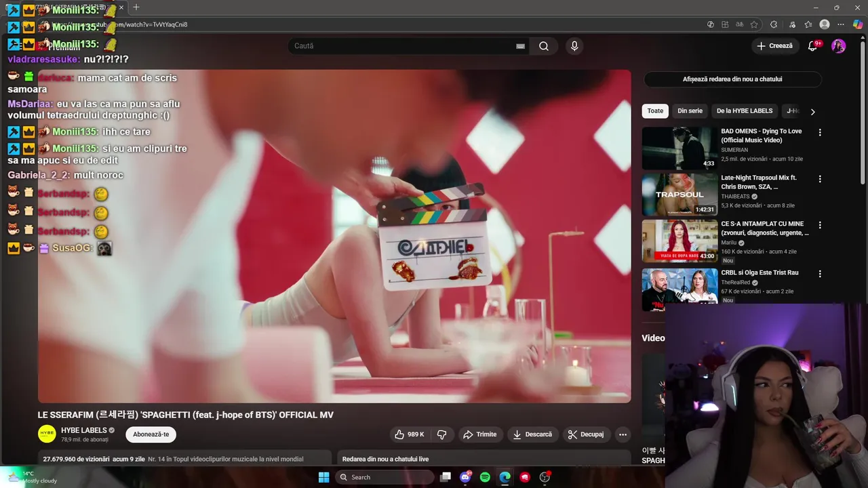This screenshot has height=488, width=868.
Task: Click the SPAGHETTI video player area
Action: click(334, 236)
